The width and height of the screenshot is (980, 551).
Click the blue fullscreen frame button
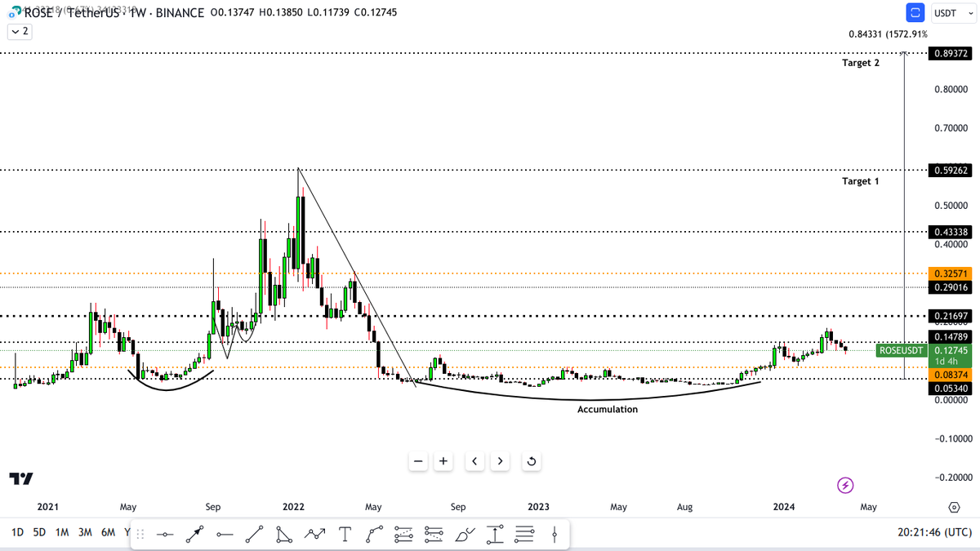click(915, 13)
